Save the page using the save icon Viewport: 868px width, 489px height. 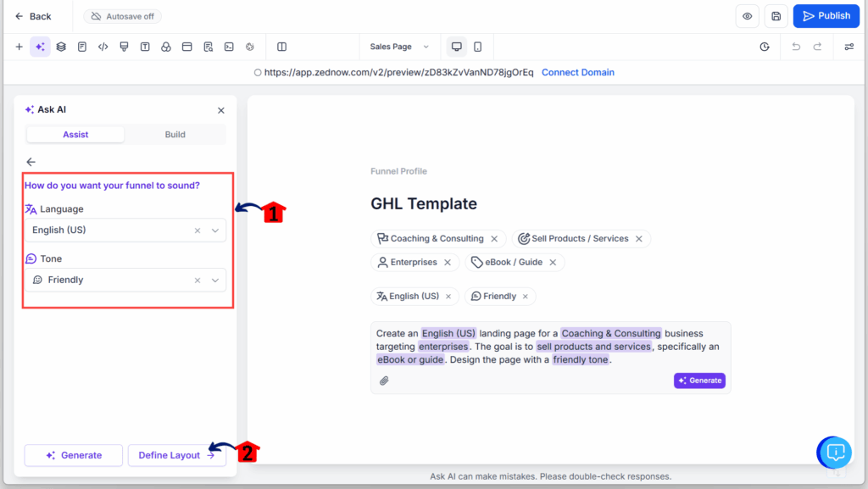point(776,15)
